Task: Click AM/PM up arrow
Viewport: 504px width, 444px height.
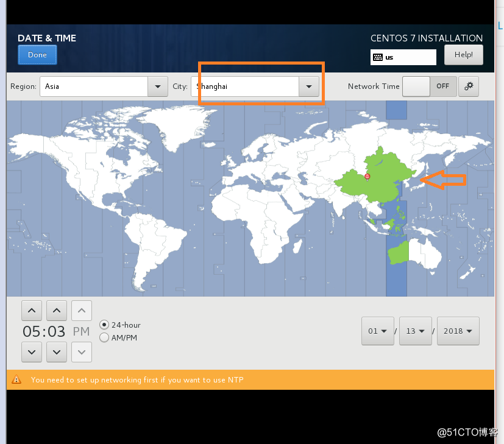Action: click(x=82, y=311)
